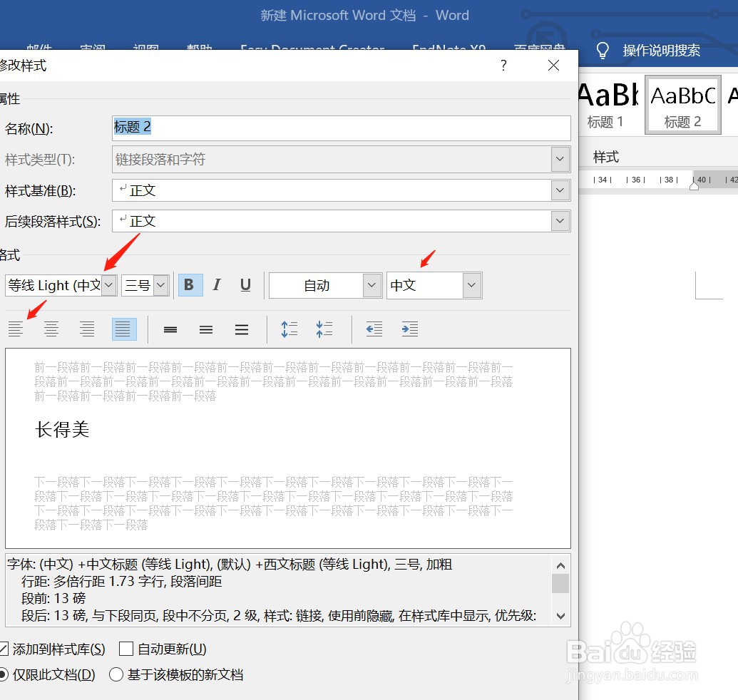
Task: Close the Modify Style dialog
Action: (x=553, y=65)
